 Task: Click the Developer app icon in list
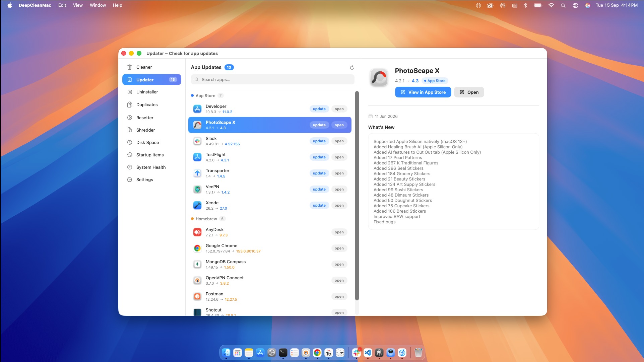tap(197, 109)
